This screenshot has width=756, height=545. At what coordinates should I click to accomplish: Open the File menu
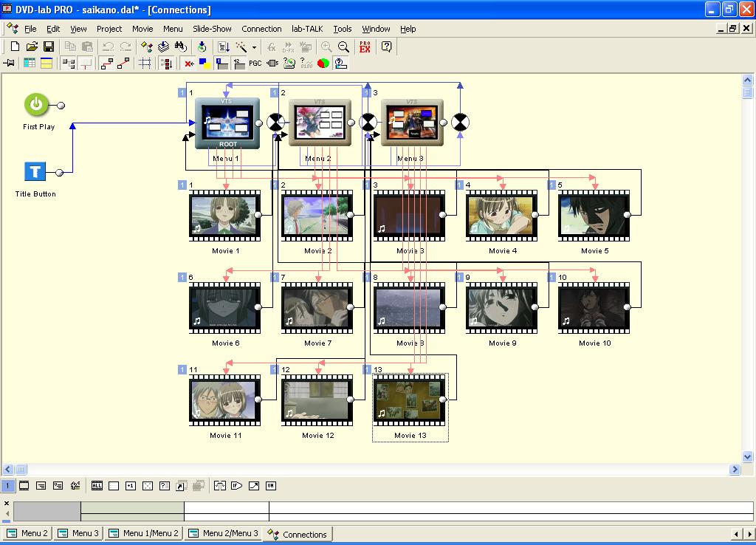pos(30,29)
